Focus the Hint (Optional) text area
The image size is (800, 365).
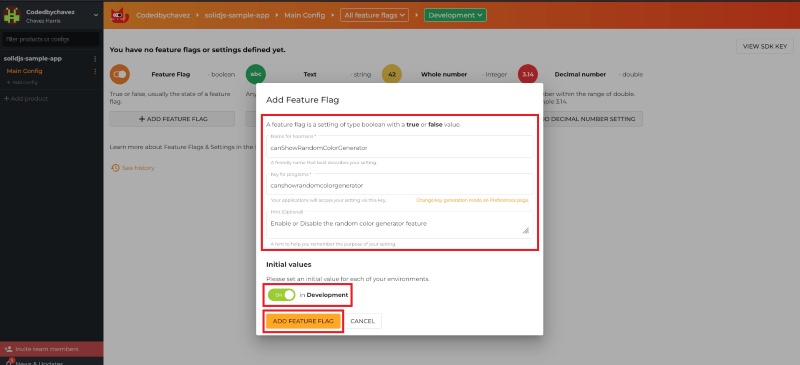[399, 225]
